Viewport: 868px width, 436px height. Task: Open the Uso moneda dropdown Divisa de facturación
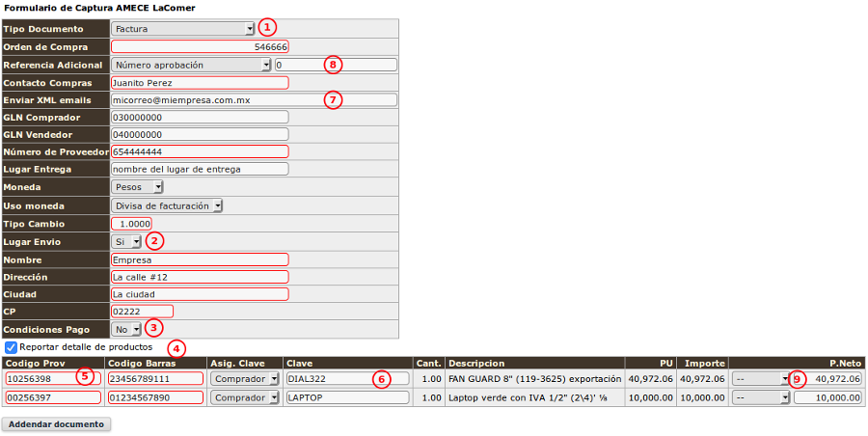click(x=167, y=205)
